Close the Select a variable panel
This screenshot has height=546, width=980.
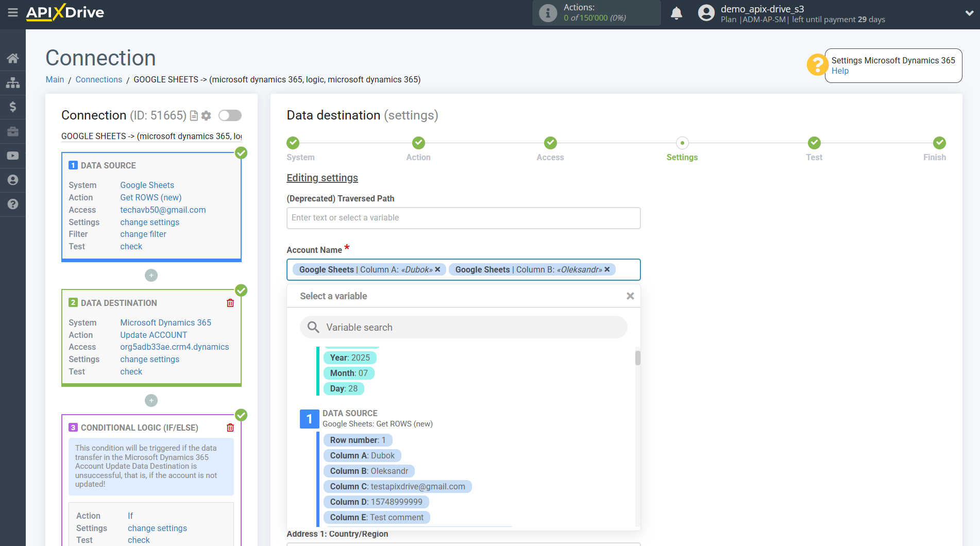tap(630, 296)
